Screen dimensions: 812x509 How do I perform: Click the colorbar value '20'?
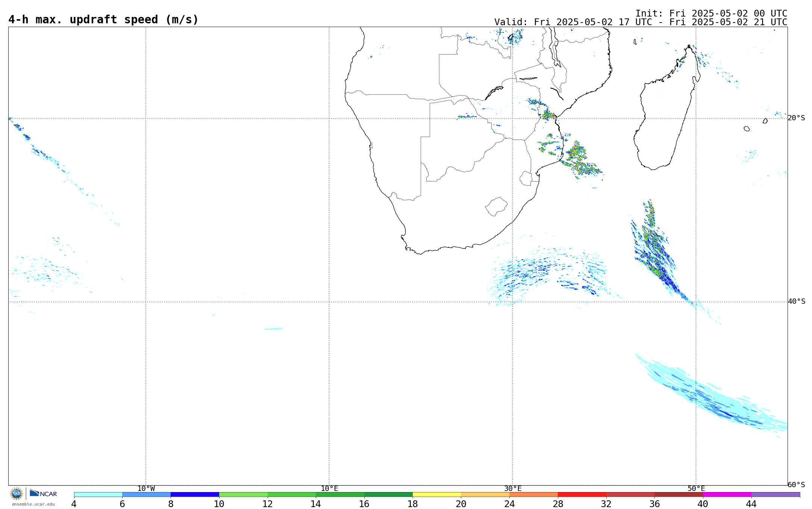(461, 504)
